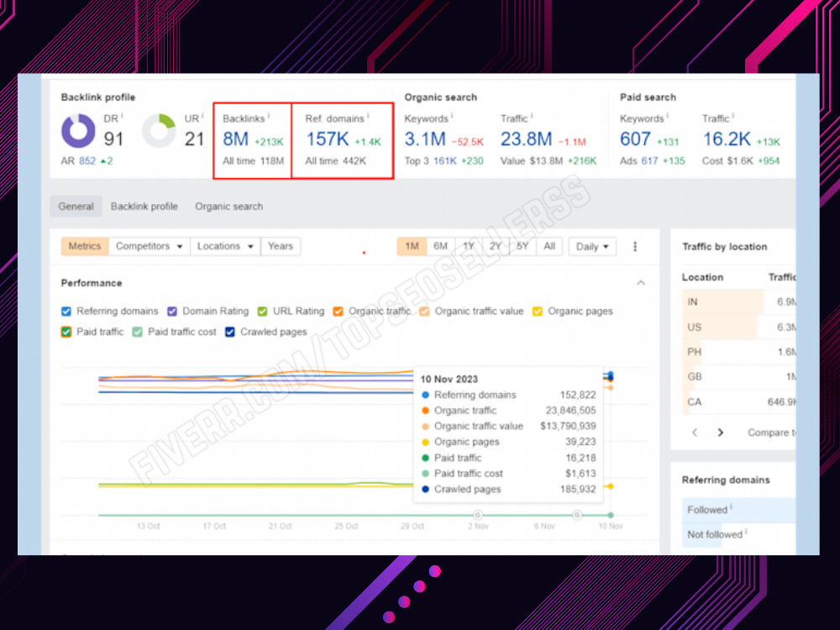This screenshot has width=840, height=630.
Task: Select the Years view tab
Action: click(x=281, y=246)
